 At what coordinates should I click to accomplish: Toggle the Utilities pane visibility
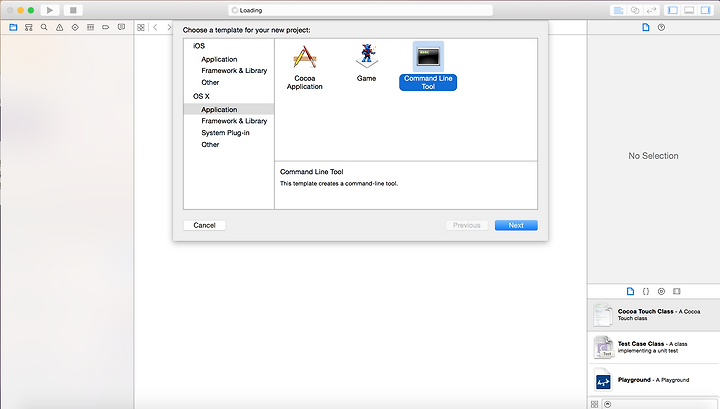(705, 10)
